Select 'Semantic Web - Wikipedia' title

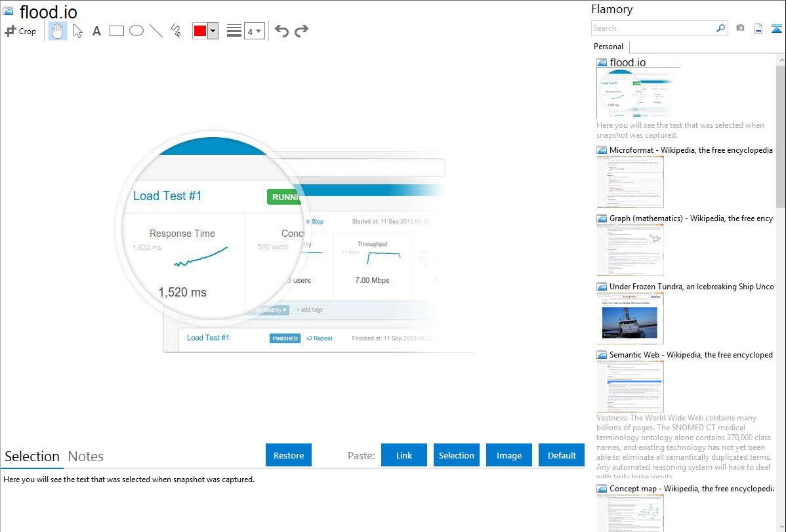pyautogui.click(x=691, y=355)
